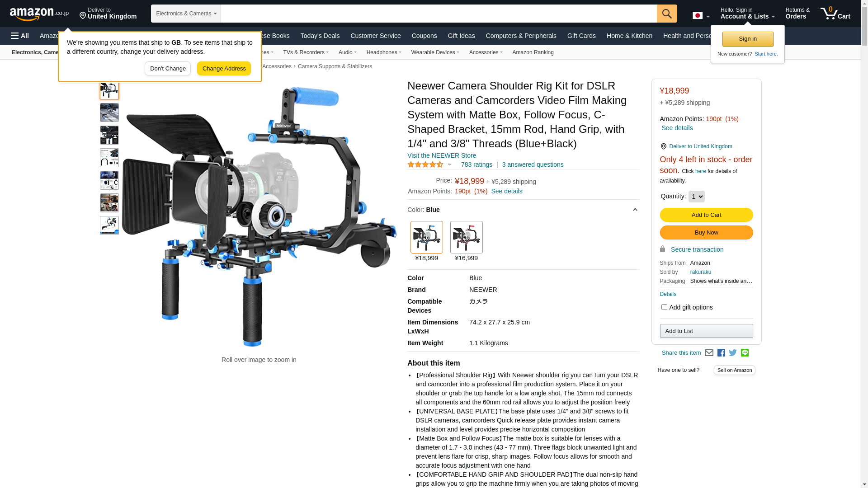Screen dimensions: 868x488
Task: Click the Buy Now button
Action: (x=706, y=233)
